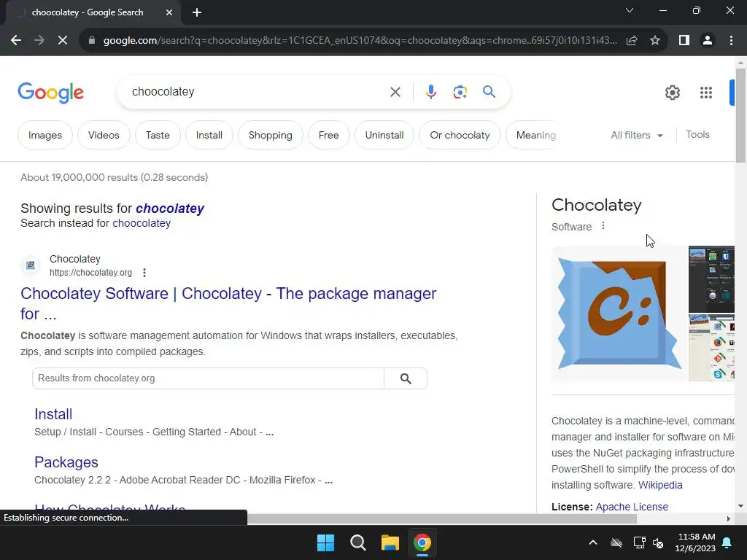Submit chocolatey.org site search
The image size is (747, 560).
[406, 378]
